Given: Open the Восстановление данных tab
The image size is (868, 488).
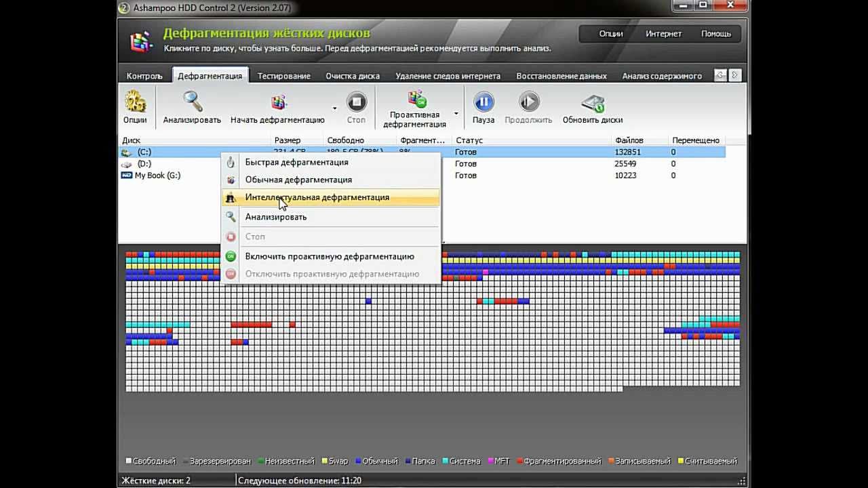Looking at the screenshot, I should [x=561, y=76].
